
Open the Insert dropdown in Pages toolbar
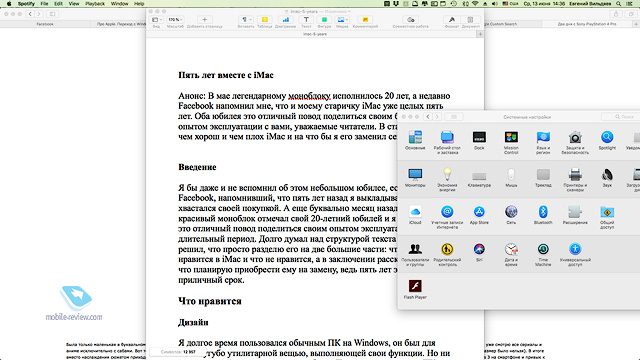[245, 20]
